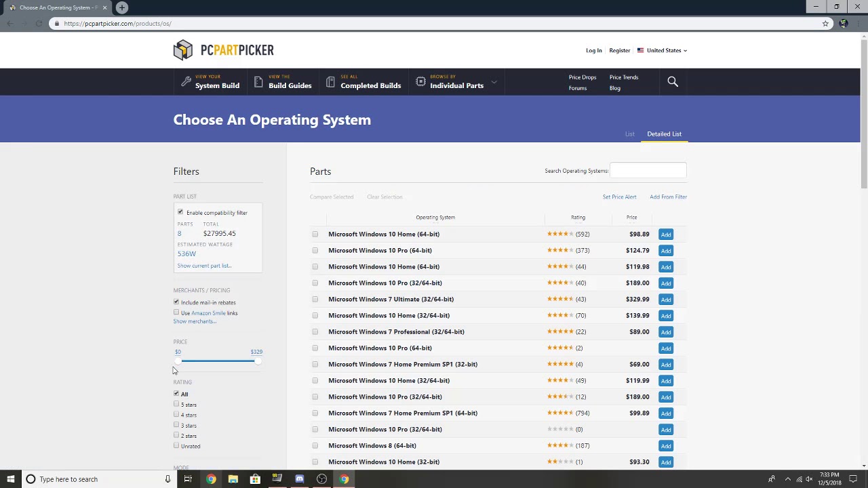
Task: Toggle Enable compatibility filter checkbox
Action: point(180,212)
